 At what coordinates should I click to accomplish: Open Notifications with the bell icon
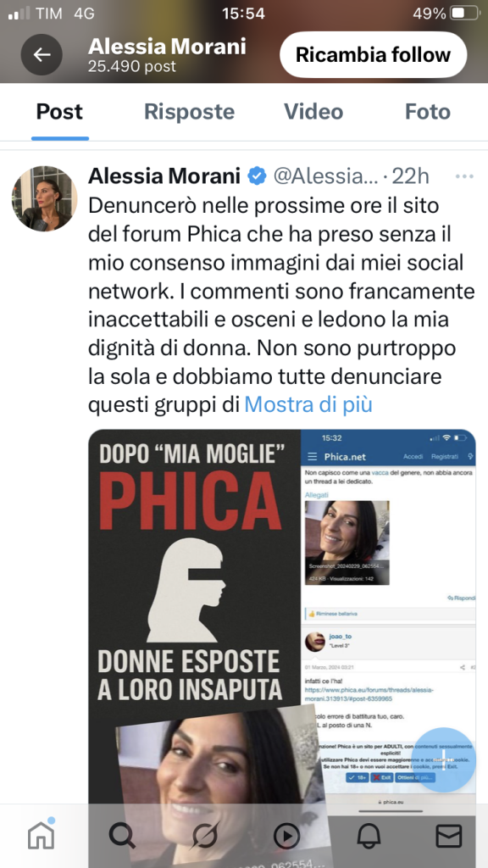click(x=368, y=837)
